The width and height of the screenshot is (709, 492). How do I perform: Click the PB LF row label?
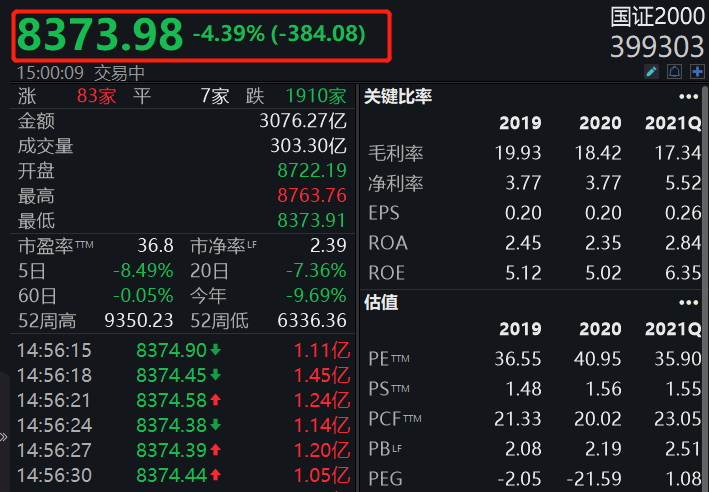385,449
